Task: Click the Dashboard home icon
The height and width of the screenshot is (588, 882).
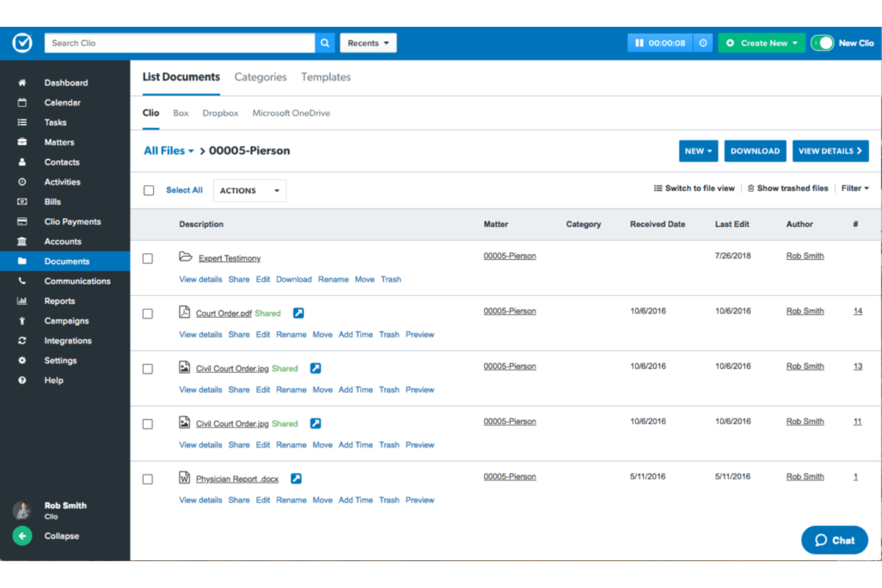Action: point(22,83)
